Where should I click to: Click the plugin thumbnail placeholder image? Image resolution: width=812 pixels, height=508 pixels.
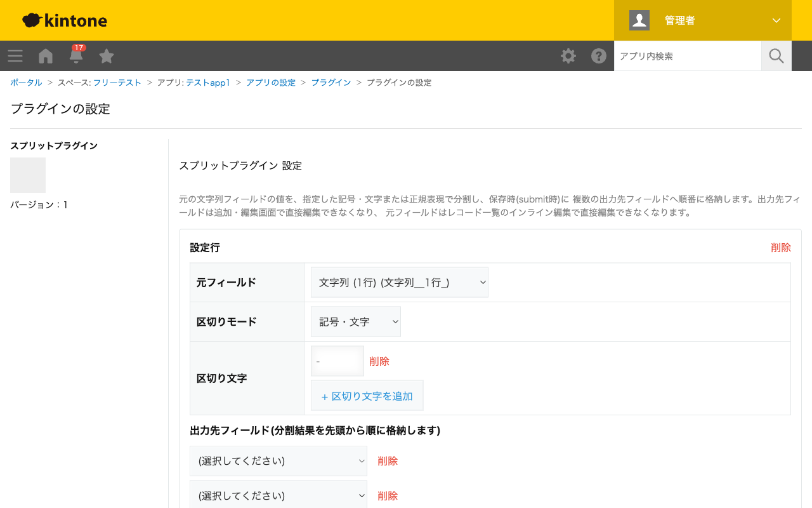pyautogui.click(x=28, y=175)
